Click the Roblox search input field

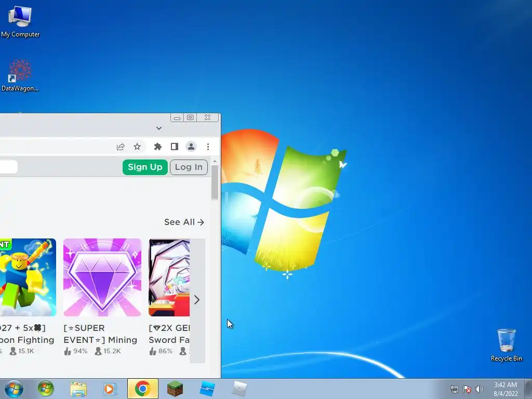(x=8, y=167)
